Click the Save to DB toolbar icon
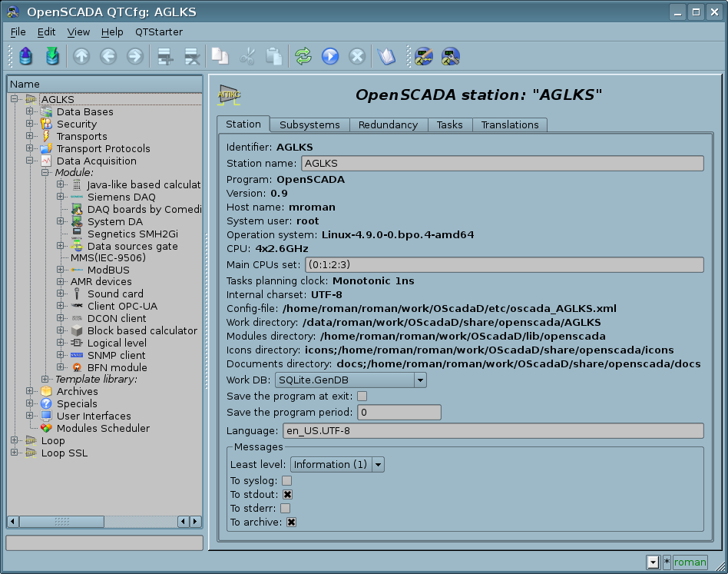The height and width of the screenshot is (574, 728). pyautogui.click(x=52, y=57)
